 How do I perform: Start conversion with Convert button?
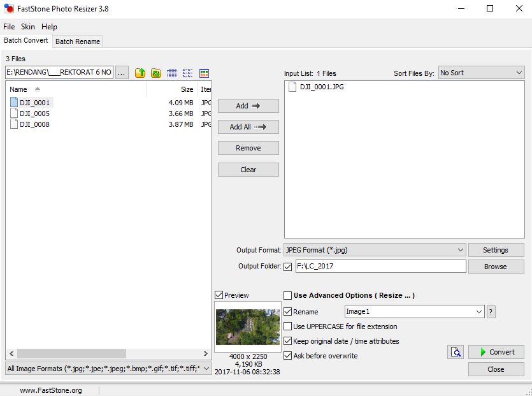point(496,352)
